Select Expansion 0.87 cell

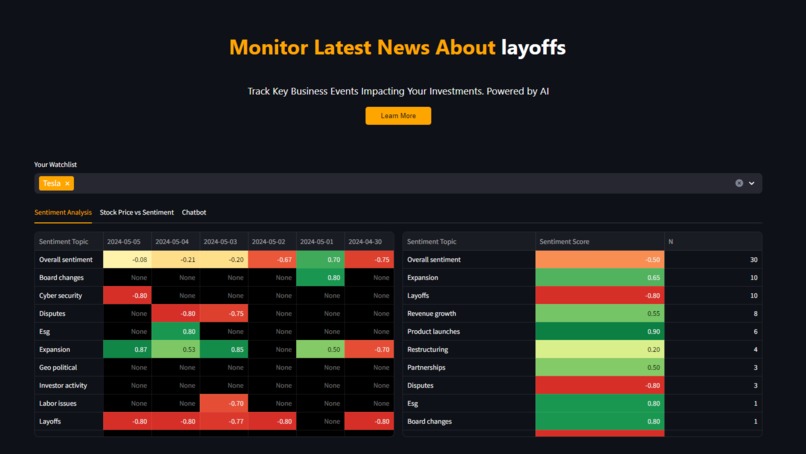coord(127,350)
